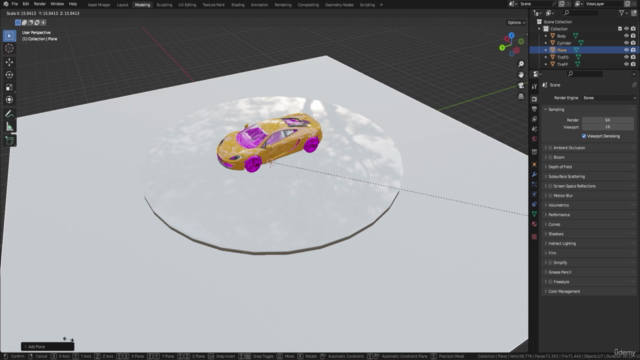Image resolution: width=640 pixels, height=360 pixels.
Task: Switch to the UV Editing workspace tab
Action: [187, 5]
